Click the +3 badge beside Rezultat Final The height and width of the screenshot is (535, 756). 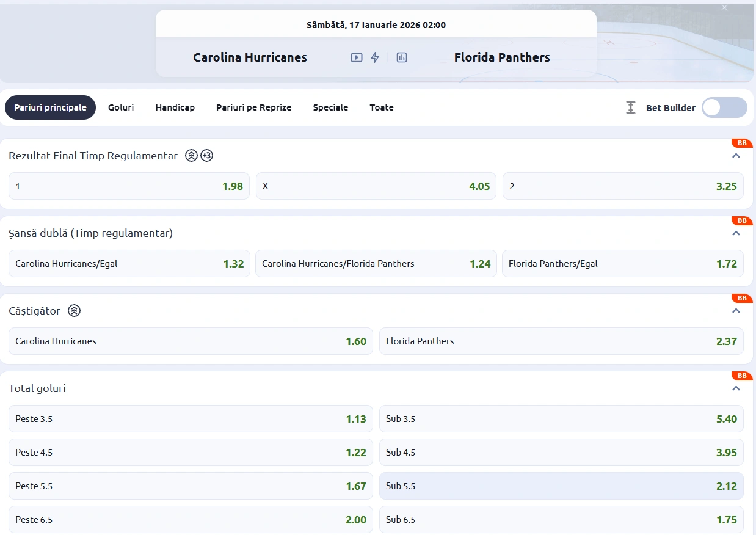click(x=207, y=156)
